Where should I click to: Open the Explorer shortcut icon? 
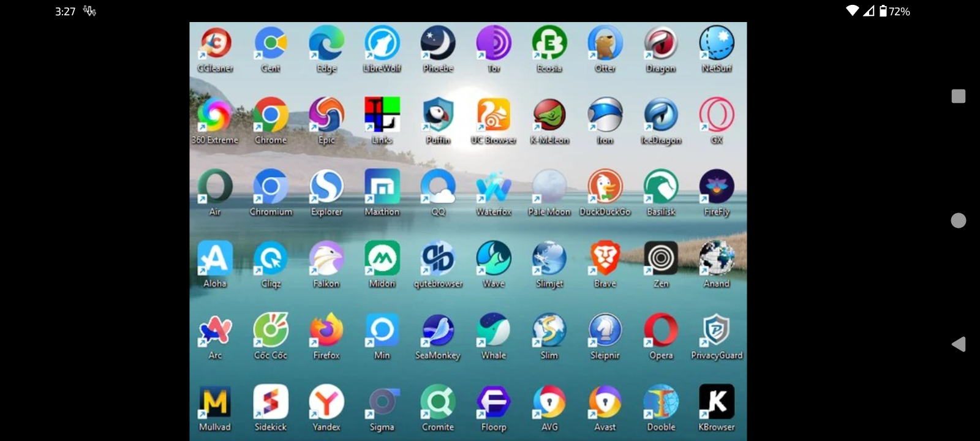tap(326, 186)
